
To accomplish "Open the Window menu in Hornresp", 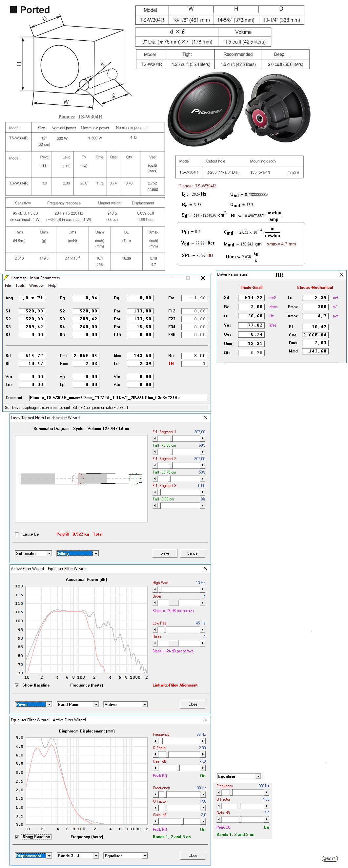I will pyautogui.click(x=36, y=286).
